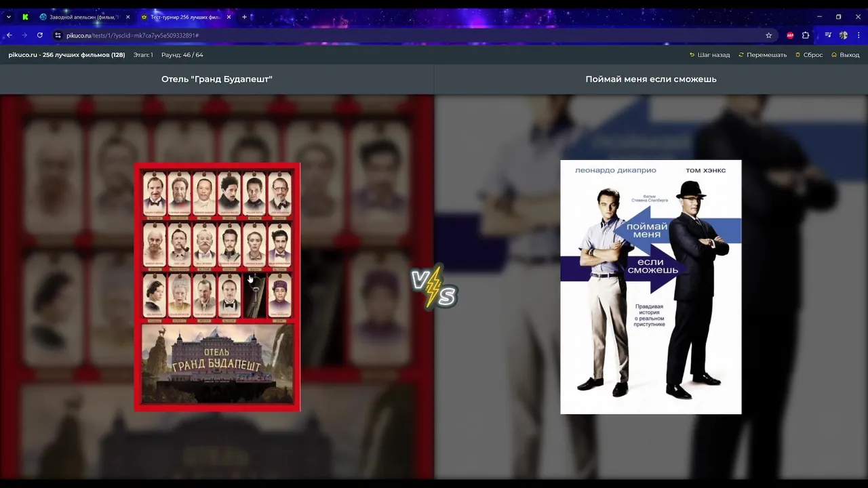Viewport: 868px width, 488px height.
Task: Click the Шаг назад undo button
Action: coord(709,55)
